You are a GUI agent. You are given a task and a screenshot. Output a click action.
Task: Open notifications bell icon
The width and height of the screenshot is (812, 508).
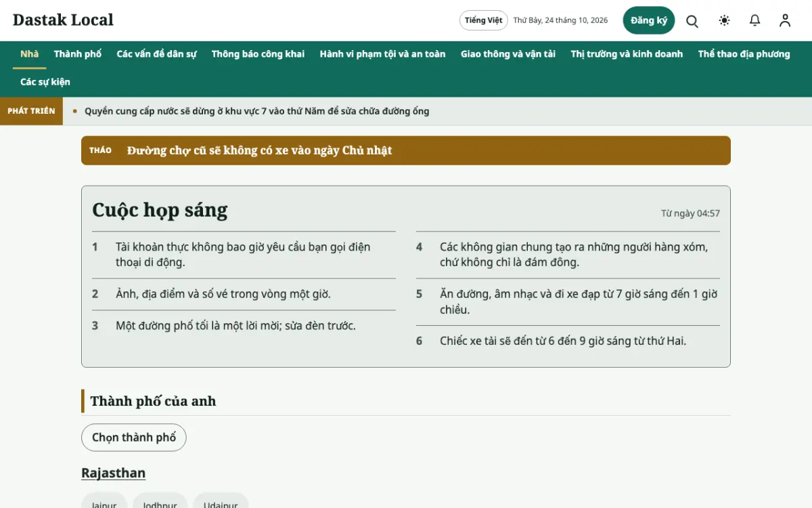(x=755, y=20)
